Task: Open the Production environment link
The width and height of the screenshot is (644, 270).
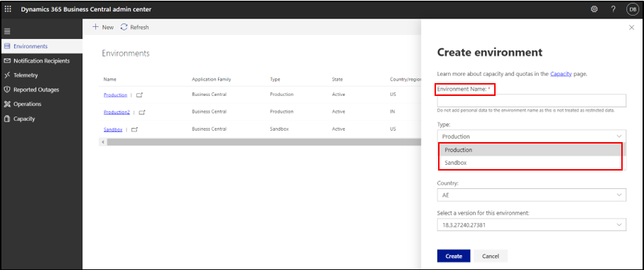Action: [x=116, y=94]
